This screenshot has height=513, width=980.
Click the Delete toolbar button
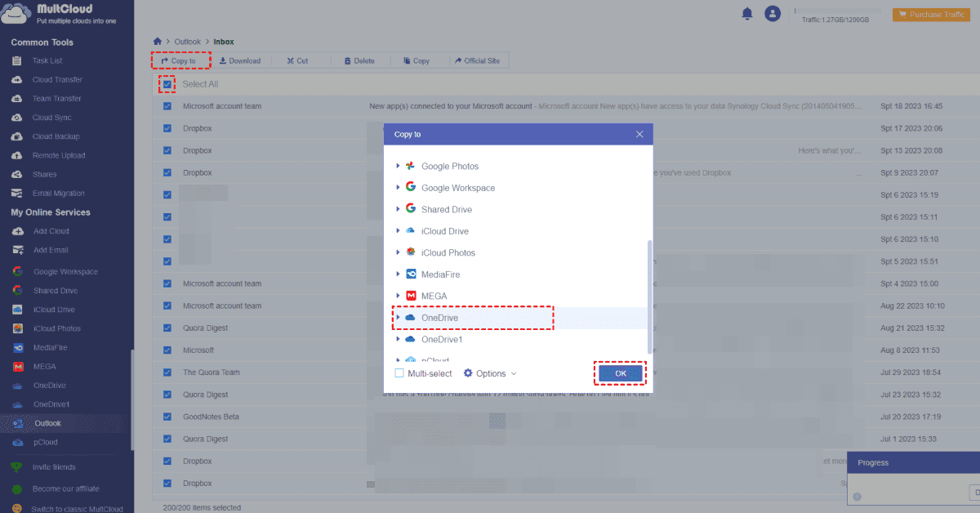pos(359,60)
